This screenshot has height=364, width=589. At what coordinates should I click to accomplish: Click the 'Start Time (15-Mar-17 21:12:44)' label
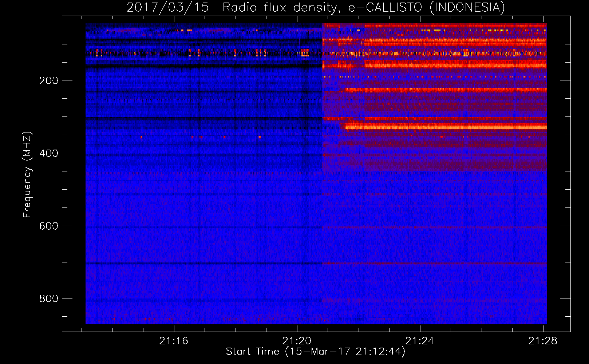316,352
